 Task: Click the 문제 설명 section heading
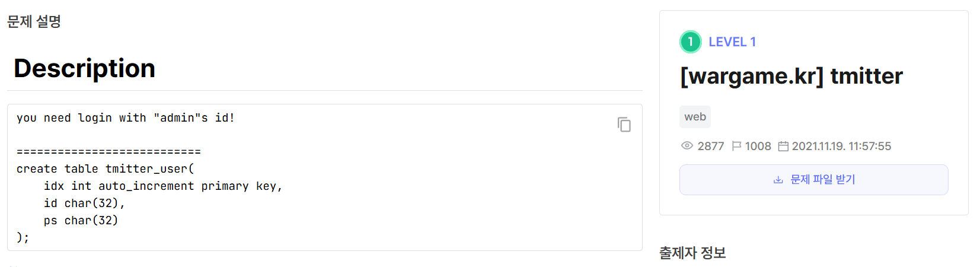click(34, 22)
